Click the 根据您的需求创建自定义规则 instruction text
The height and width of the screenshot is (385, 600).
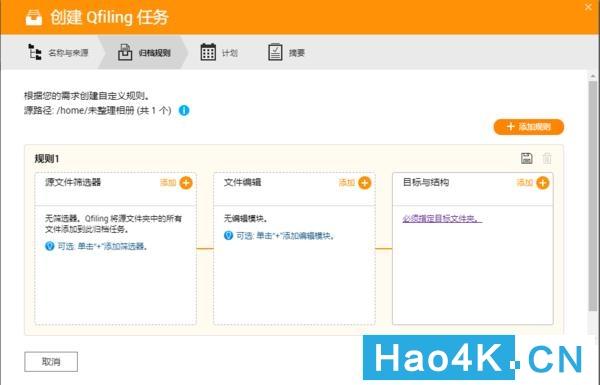86,95
